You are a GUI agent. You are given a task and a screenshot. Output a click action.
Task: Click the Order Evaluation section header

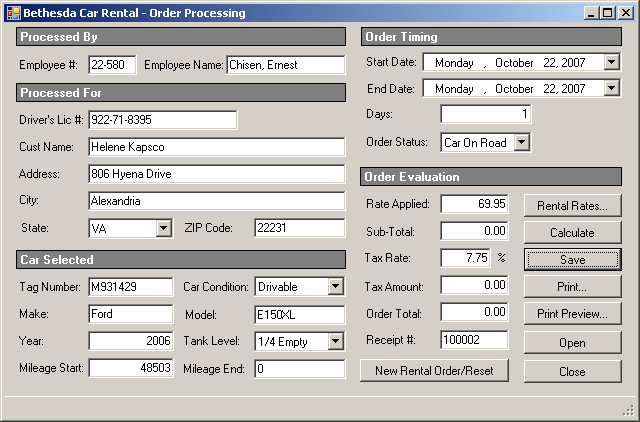tap(491, 177)
